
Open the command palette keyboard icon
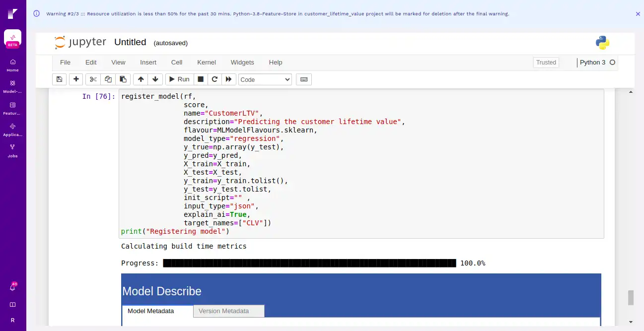[x=304, y=79]
